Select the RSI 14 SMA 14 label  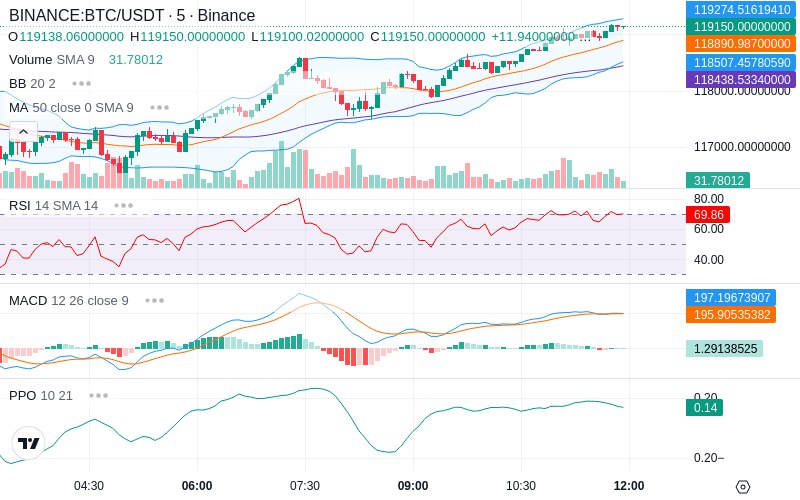pyautogui.click(x=54, y=206)
